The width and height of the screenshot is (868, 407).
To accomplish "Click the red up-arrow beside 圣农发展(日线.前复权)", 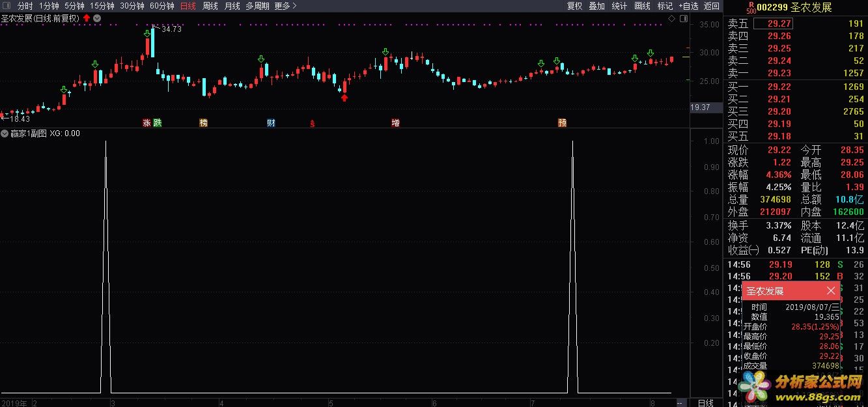I will 87,18.
